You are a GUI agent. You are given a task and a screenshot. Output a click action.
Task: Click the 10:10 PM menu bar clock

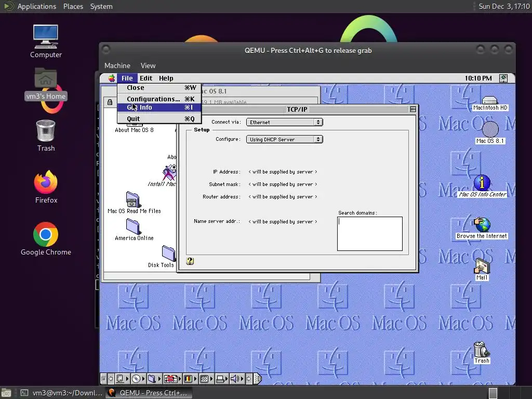point(478,78)
